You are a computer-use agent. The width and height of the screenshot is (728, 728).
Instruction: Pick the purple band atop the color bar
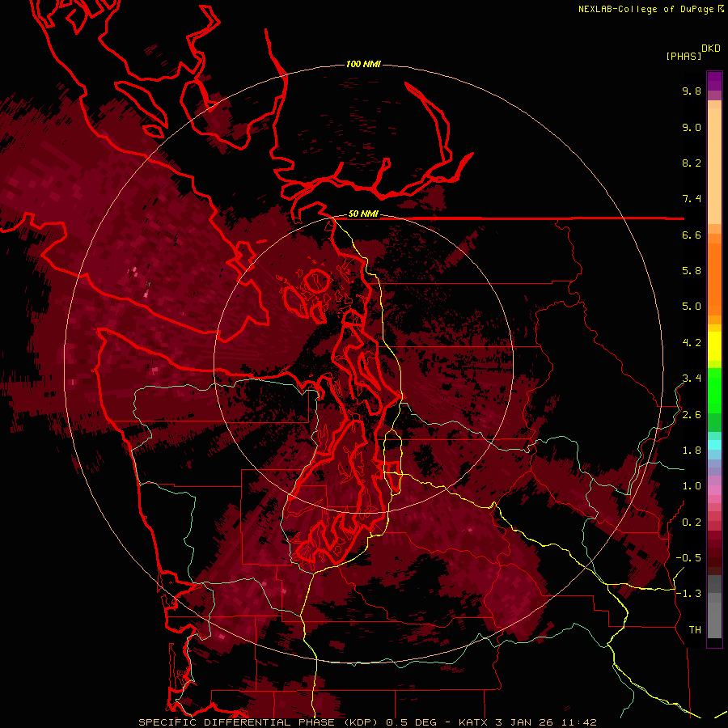point(714,81)
